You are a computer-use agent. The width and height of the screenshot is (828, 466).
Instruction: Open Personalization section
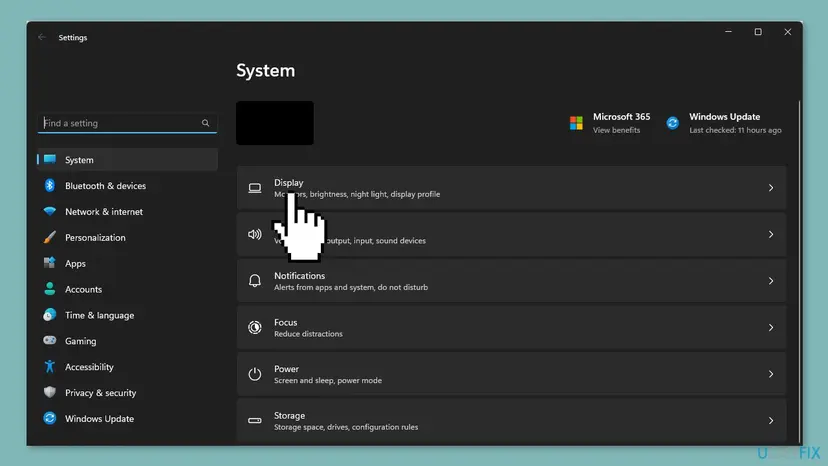click(x=127, y=237)
